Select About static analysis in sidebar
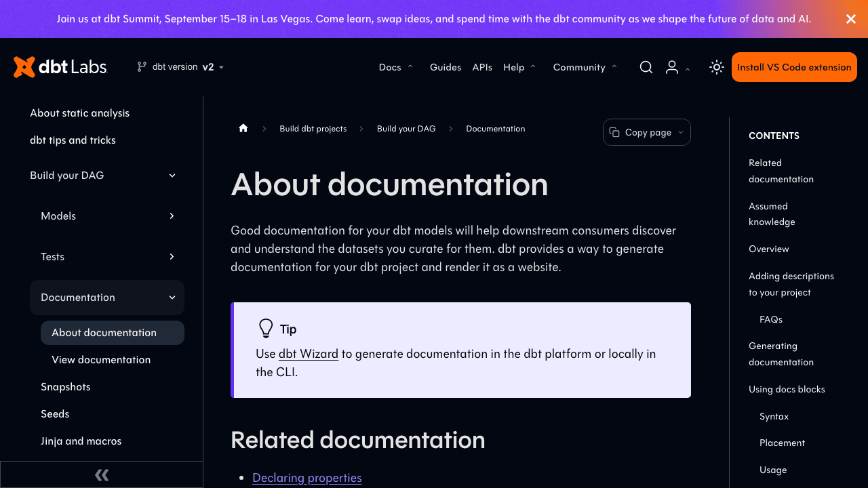This screenshot has width=868, height=488. (79, 113)
